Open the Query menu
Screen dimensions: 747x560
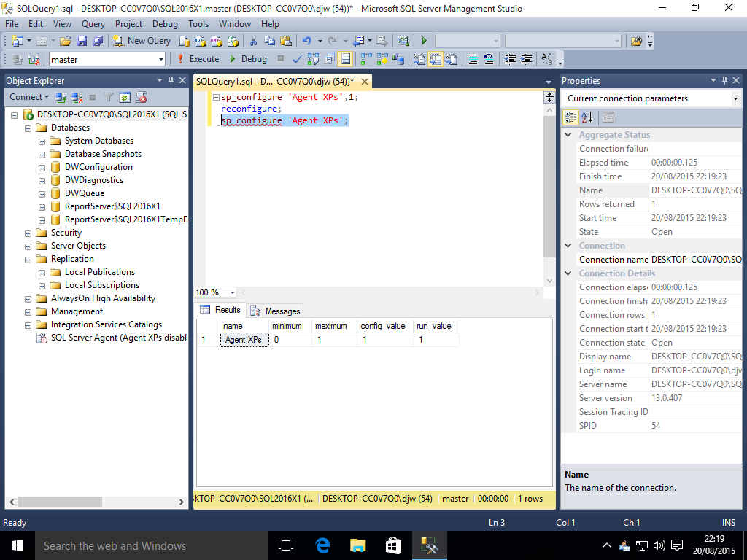pyautogui.click(x=93, y=24)
